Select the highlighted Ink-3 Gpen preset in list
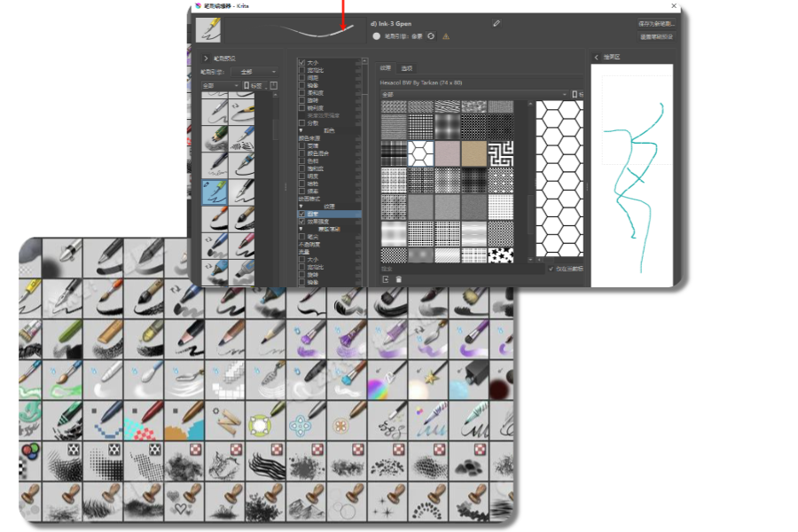 [215, 192]
